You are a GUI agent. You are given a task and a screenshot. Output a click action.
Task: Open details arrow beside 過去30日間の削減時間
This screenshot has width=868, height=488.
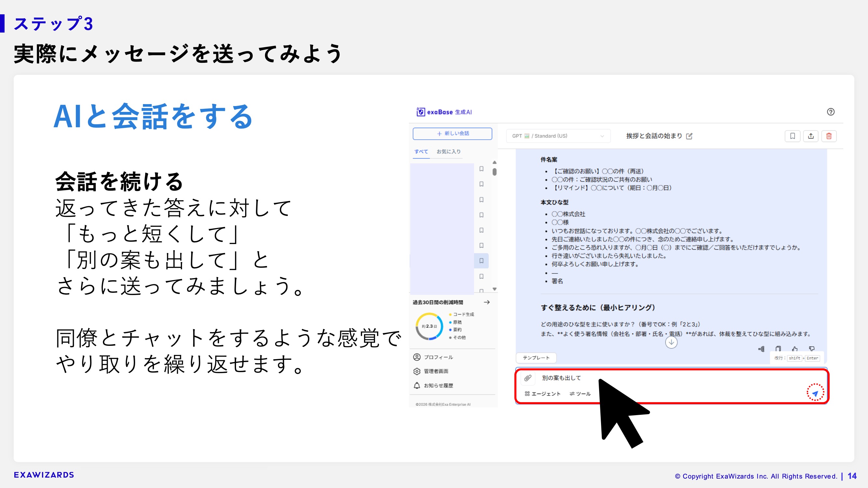pos(486,302)
